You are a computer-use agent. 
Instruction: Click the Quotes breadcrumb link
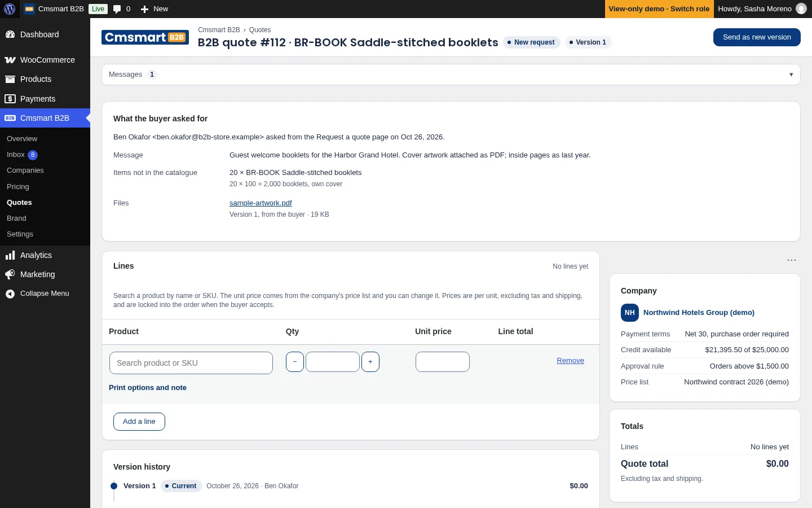pos(260,30)
